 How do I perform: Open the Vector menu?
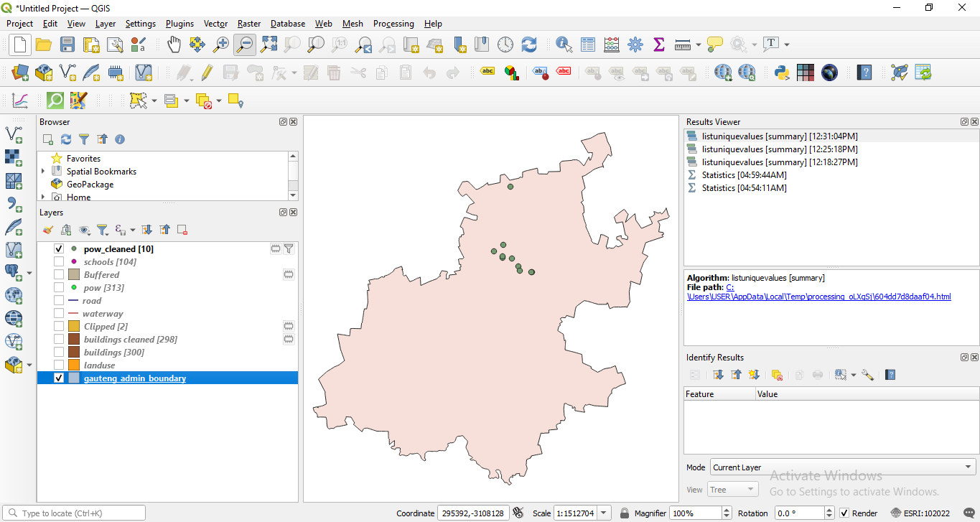[215, 24]
